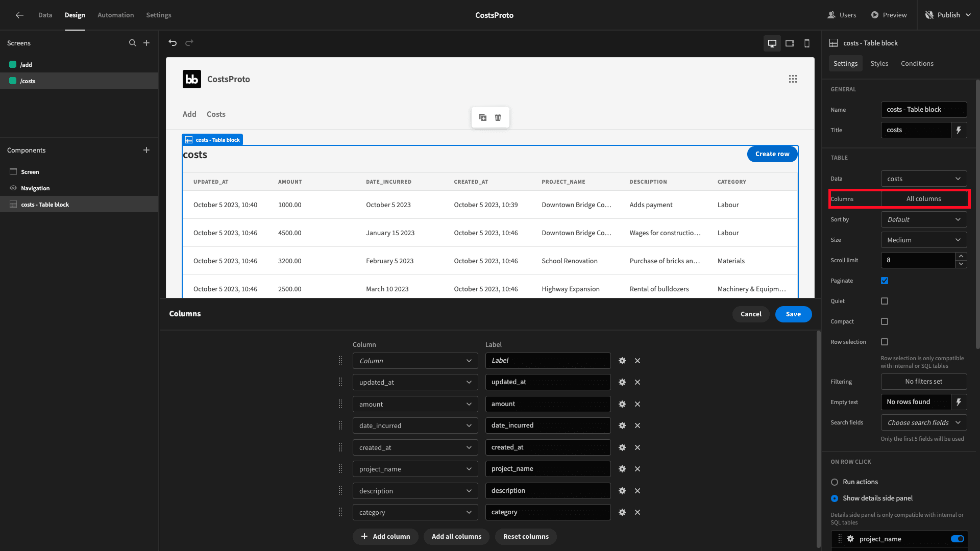Click the undo arrow icon
Viewport: 980px width, 551px height.
pos(173,42)
